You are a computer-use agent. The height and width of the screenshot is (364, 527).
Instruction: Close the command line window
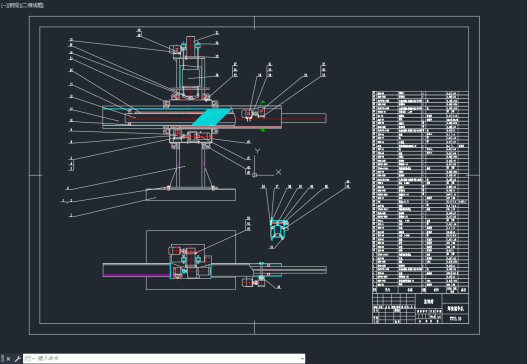[x=8, y=359]
